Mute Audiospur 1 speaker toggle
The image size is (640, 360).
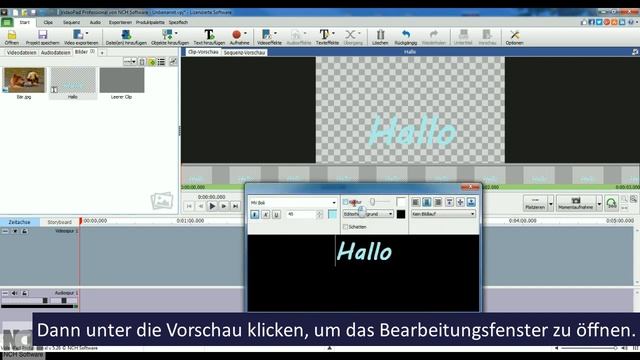pos(15,293)
